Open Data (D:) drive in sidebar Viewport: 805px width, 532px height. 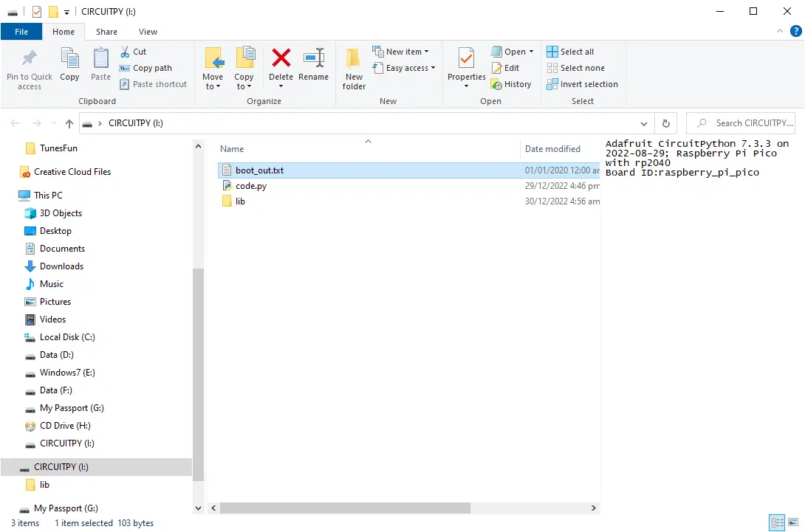pos(49,354)
